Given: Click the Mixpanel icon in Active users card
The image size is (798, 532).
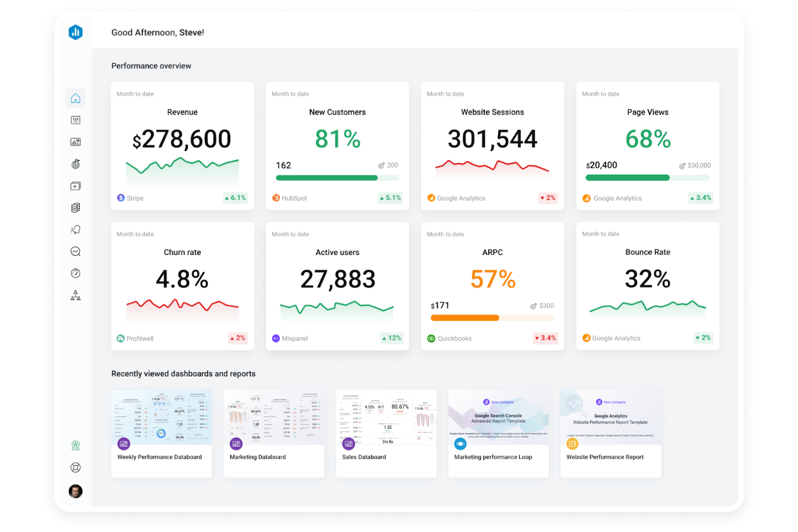Looking at the screenshot, I should point(276,338).
